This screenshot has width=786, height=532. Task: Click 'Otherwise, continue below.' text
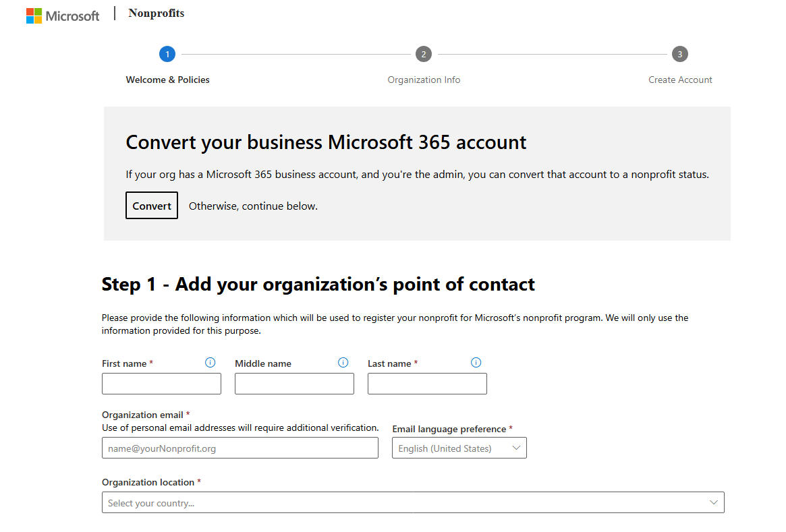click(253, 206)
